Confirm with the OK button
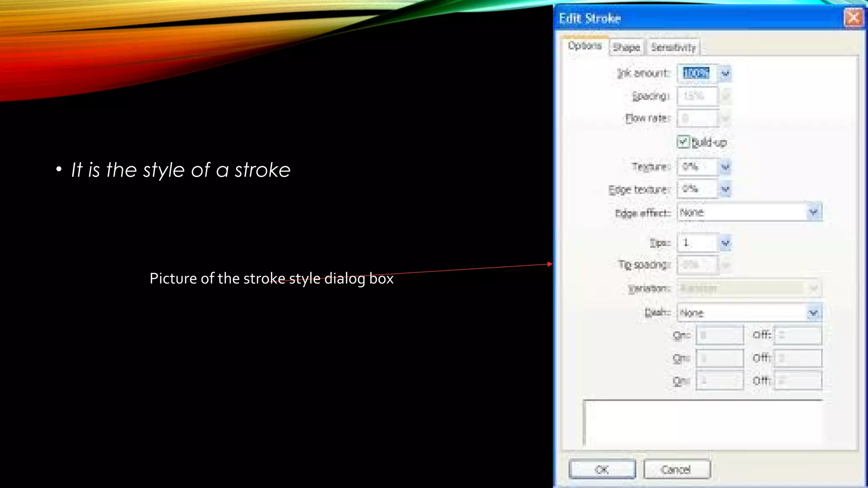The image size is (868, 488). tap(602, 469)
